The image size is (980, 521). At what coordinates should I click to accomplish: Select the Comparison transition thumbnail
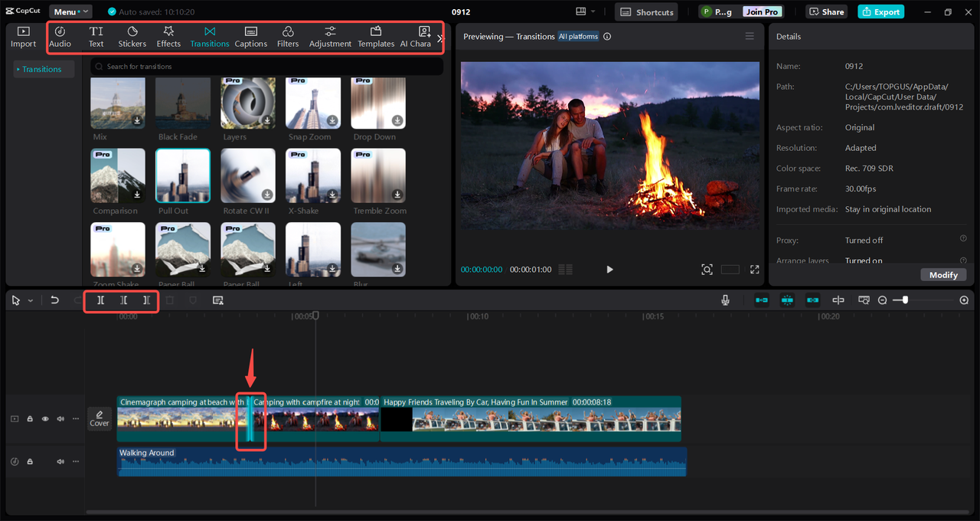click(x=118, y=175)
